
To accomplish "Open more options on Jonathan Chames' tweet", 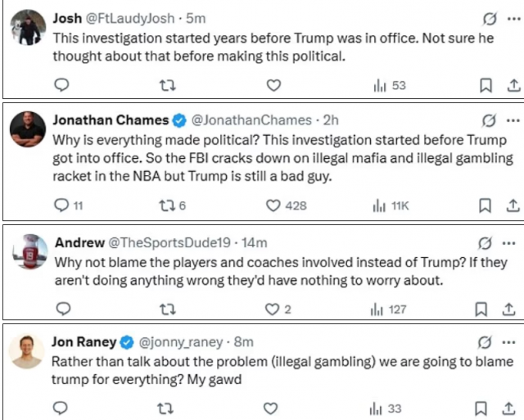I will pos(513,120).
